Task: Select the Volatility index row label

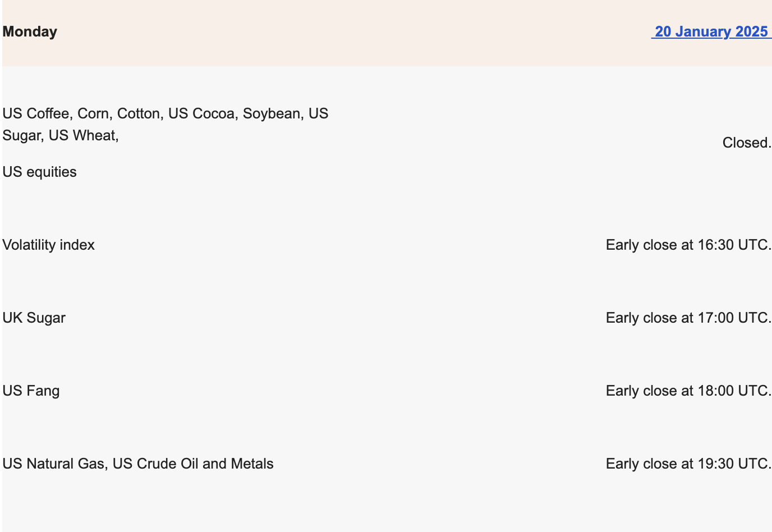Action: pos(48,245)
